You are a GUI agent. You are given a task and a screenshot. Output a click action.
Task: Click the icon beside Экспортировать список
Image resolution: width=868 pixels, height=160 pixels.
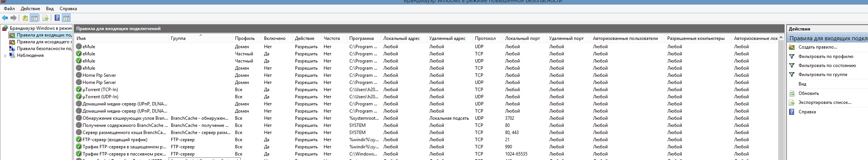[792, 102]
